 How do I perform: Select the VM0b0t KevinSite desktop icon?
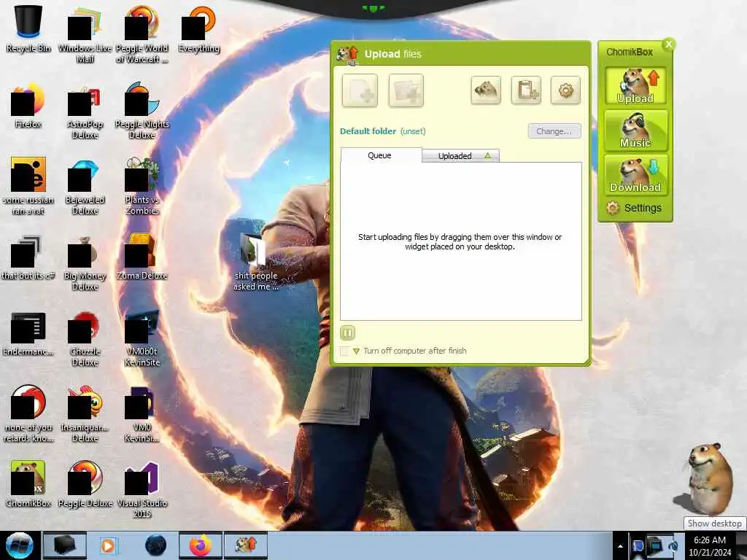[142, 338]
